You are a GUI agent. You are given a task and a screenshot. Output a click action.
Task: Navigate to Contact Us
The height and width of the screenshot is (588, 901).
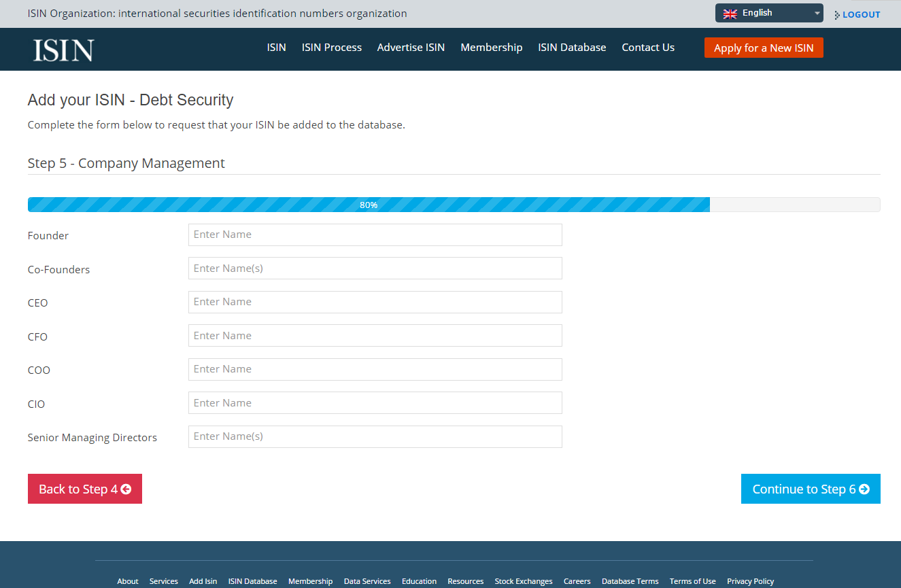[647, 48]
